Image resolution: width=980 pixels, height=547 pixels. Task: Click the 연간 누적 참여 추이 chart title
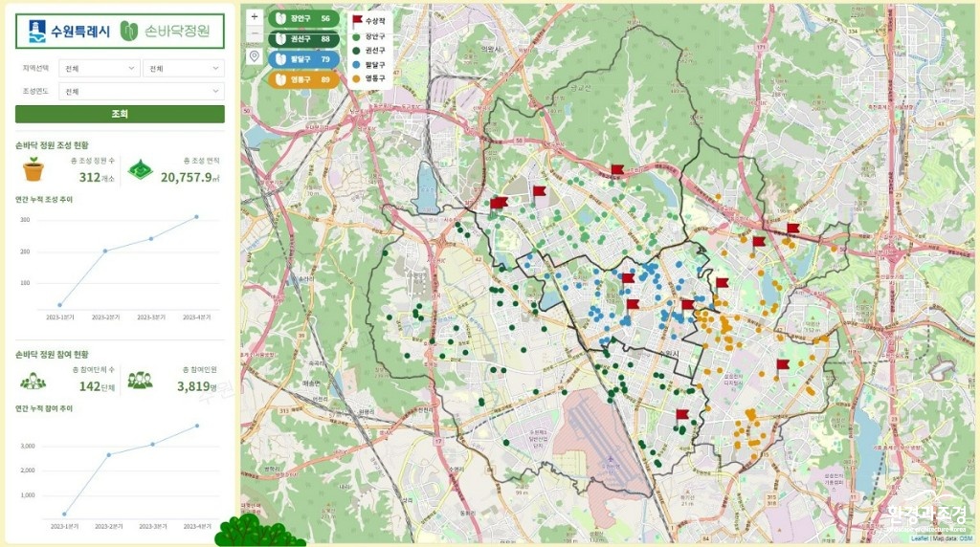coord(44,408)
